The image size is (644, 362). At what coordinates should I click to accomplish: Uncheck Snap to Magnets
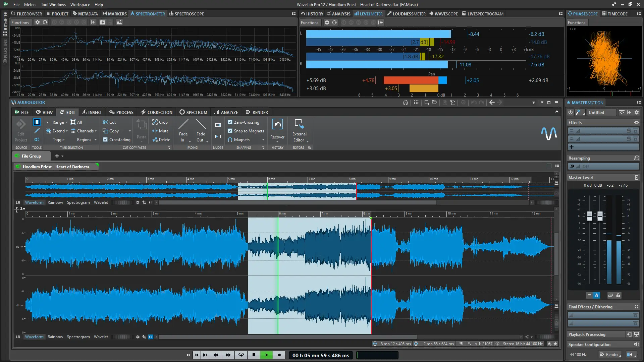[230, 131]
